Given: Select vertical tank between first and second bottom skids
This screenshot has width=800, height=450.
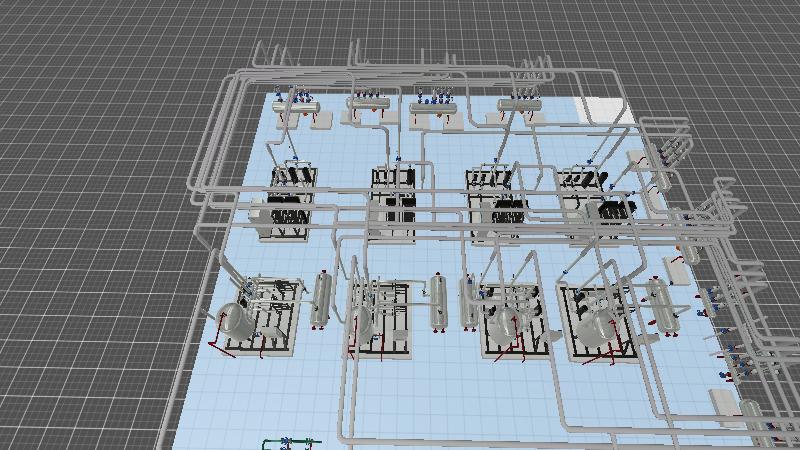Looking at the screenshot, I should click(x=321, y=300).
